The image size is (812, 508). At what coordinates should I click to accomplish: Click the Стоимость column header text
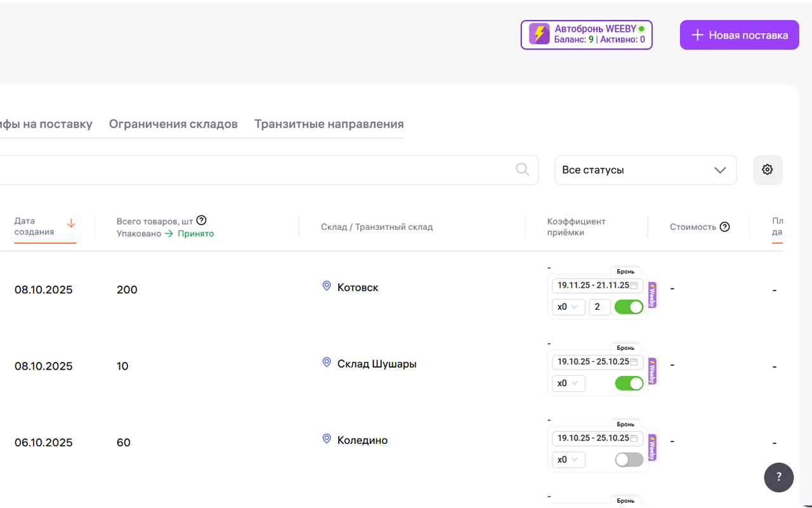coord(693,227)
